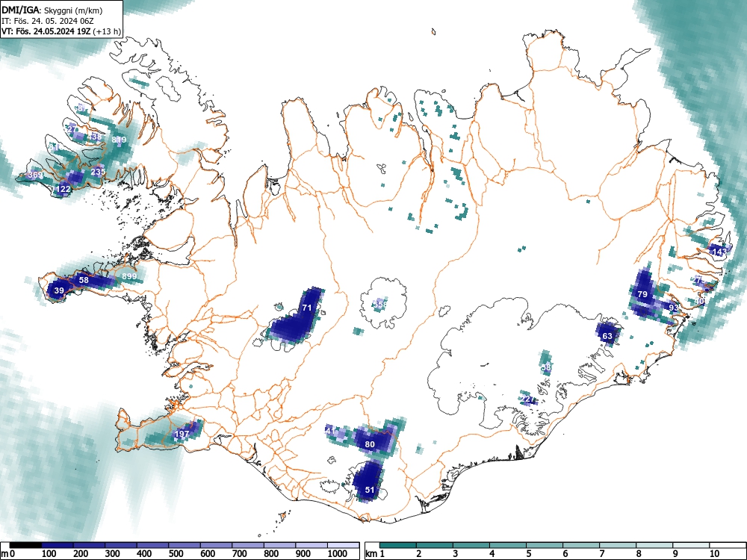Select the dark teal swatch between km 1 and 2

398,545
